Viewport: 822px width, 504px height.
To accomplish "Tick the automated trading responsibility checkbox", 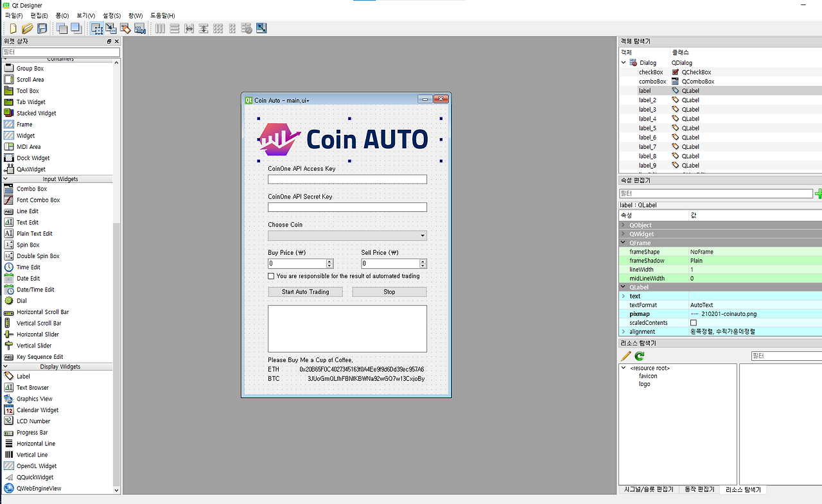I will click(x=271, y=276).
